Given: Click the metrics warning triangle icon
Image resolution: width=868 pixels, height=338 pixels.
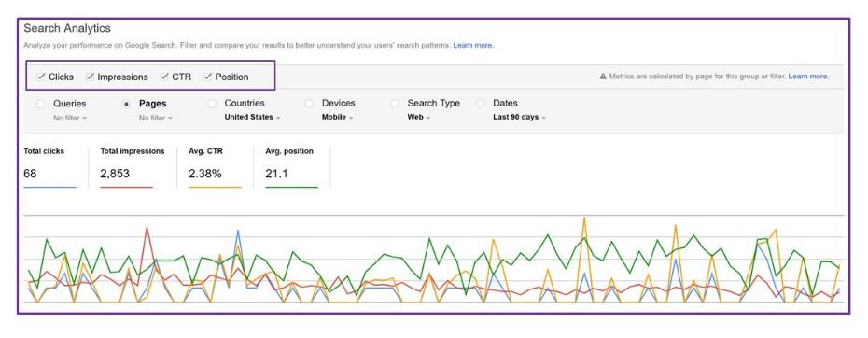Looking at the screenshot, I should [x=603, y=77].
